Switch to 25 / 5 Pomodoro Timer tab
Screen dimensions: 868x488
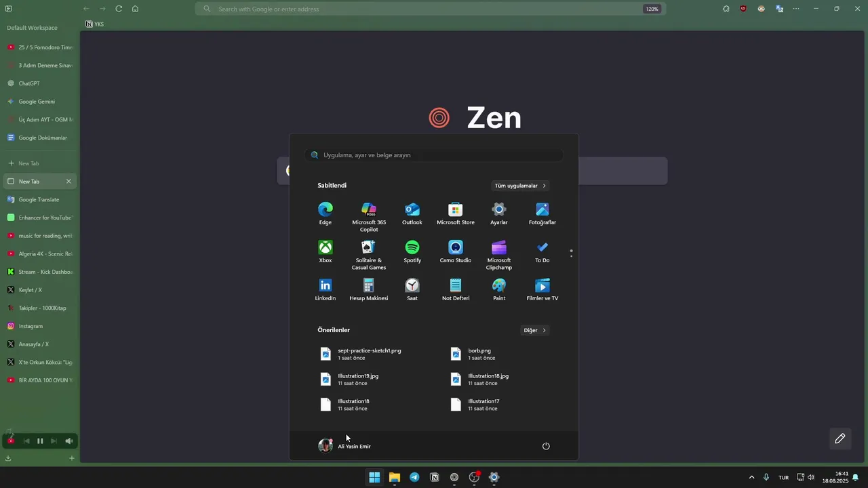tap(40, 47)
